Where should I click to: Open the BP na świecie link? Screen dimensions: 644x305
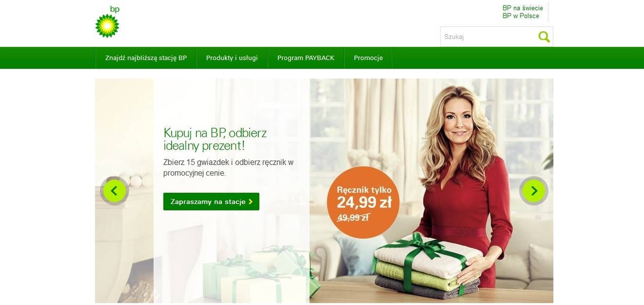pos(523,8)
